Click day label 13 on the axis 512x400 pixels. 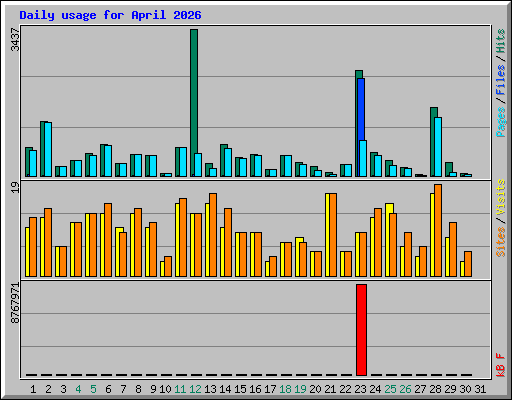210,389
